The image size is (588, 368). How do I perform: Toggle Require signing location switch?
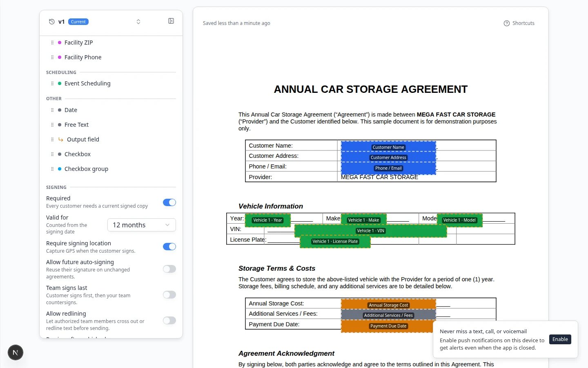169,247
